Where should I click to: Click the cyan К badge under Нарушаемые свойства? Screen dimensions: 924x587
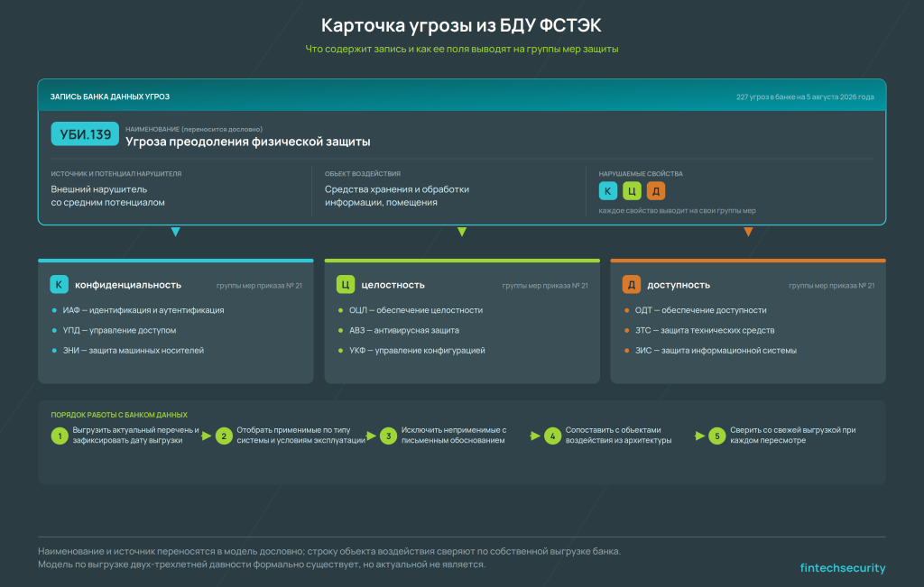[x=607, y=191]
